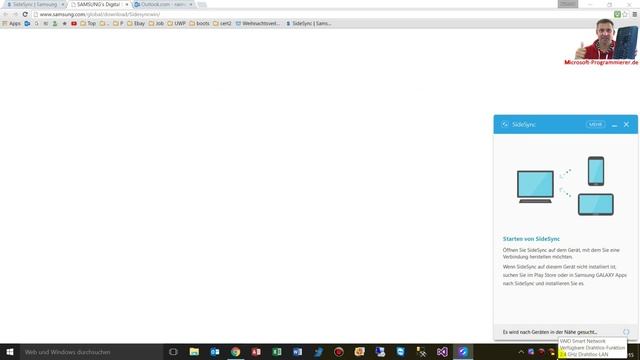This screenshot has width=640, height=360.
Task: Click the SideSync logo icon in header
Action: [x=505, y=124]
